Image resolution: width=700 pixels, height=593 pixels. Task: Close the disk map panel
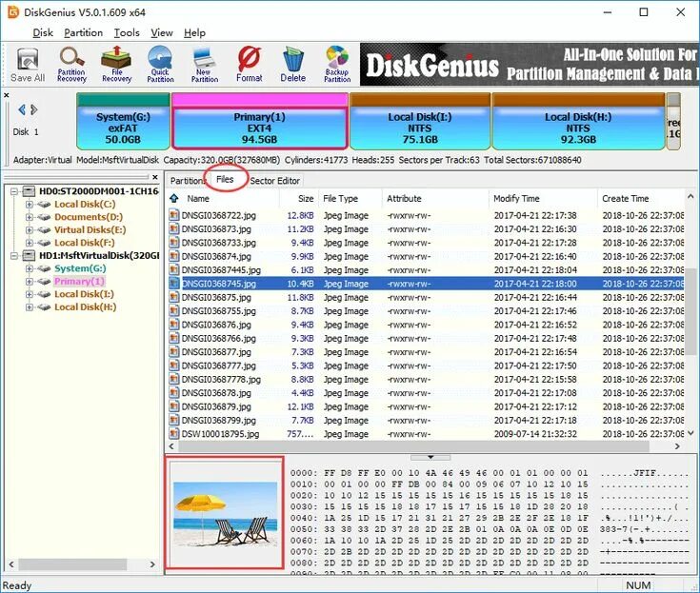7,95
